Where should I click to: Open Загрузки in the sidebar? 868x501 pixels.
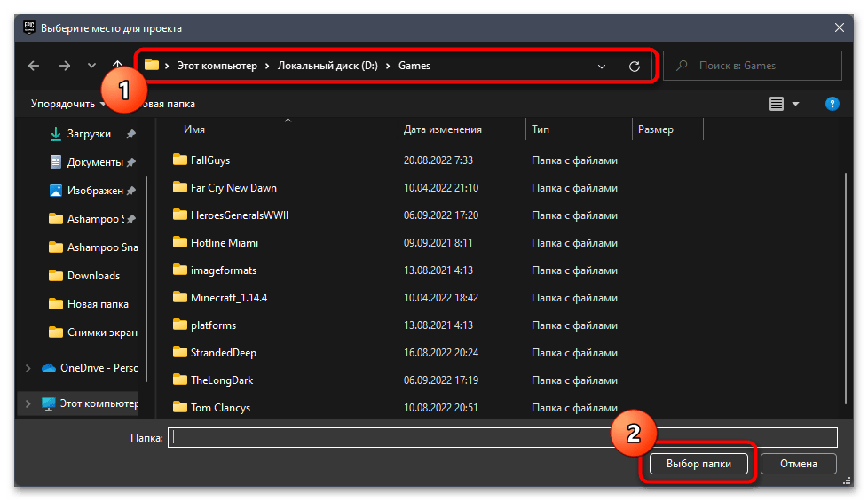[x=89, y=134]
